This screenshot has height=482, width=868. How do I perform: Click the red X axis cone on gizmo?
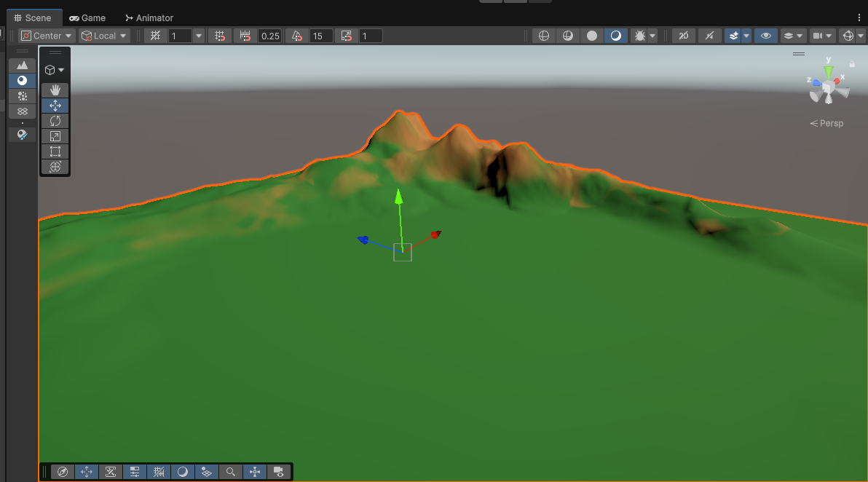[x=838, y=81]
